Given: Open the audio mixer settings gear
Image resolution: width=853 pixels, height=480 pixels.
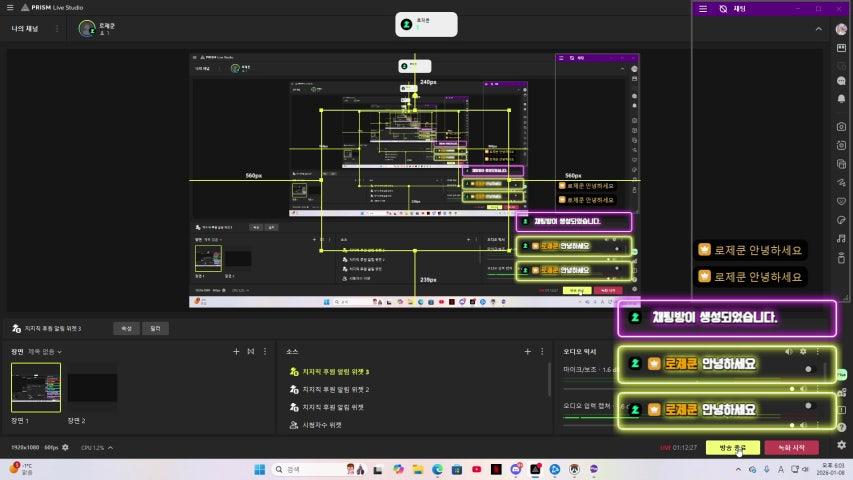Looking at the screenshot, I should pyautogui.click(x=803, y=352).
